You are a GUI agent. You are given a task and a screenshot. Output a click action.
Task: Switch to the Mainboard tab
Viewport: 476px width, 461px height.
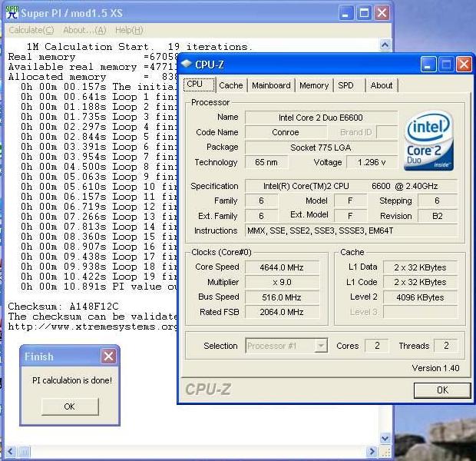[x=271, y=85]
